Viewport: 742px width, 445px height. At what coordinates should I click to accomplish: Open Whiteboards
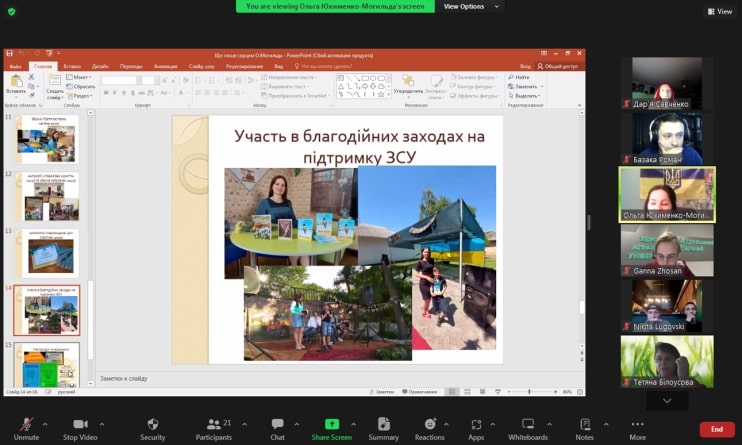click(528, 429)
